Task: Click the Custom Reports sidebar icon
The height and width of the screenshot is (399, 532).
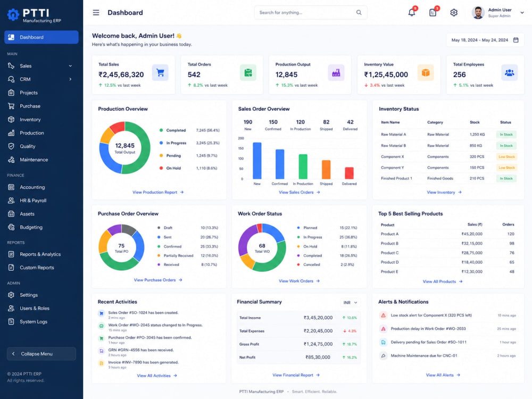Action: tap(11, 268)
